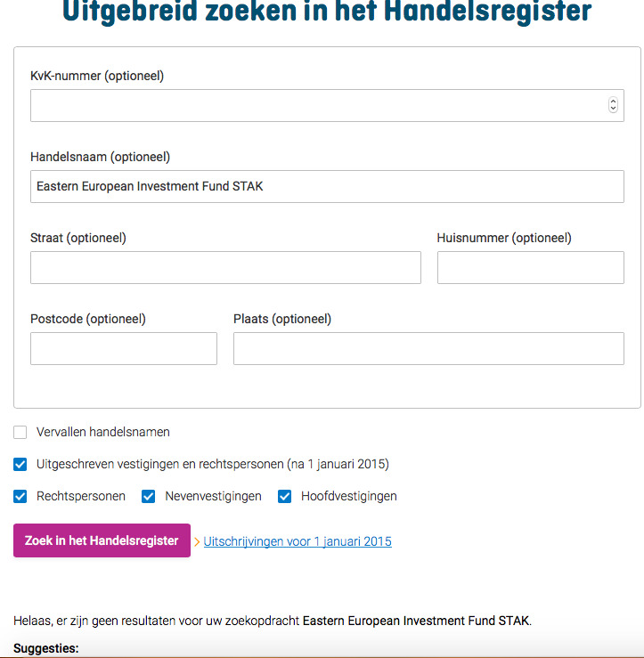Click into the Postcode field
Screen dimensions: 644x658
point(124,349)
